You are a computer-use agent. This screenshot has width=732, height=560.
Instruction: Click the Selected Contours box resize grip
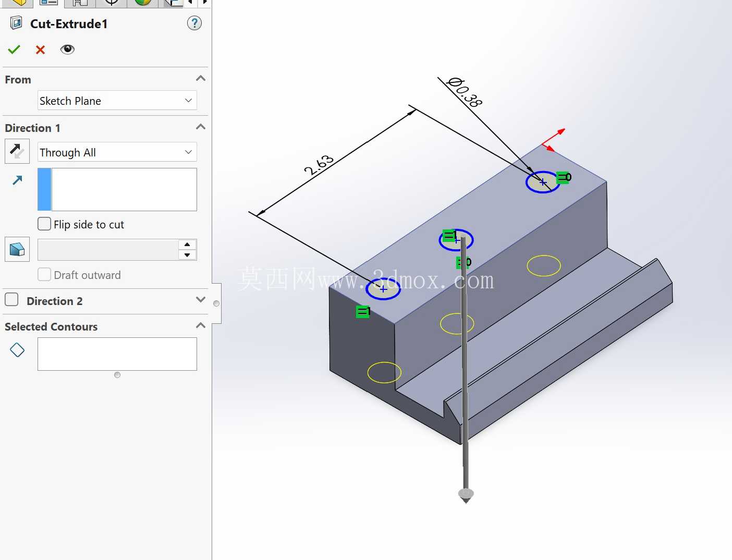[117, 375]
